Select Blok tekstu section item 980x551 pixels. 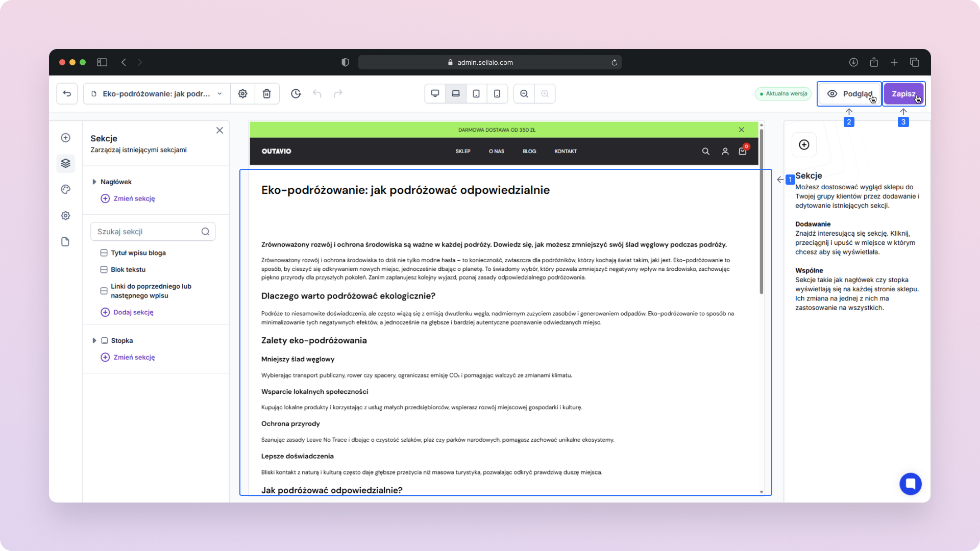pyautogui.click(x=128, y=269)
